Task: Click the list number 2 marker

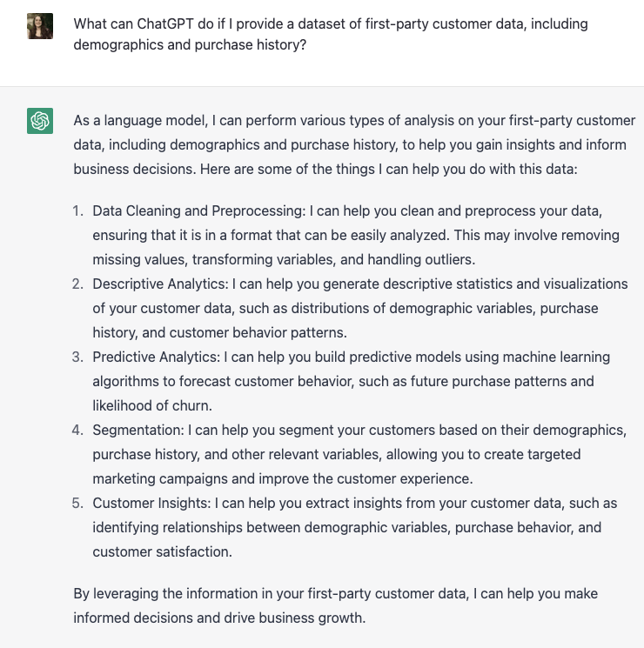Action: [77, 284]
